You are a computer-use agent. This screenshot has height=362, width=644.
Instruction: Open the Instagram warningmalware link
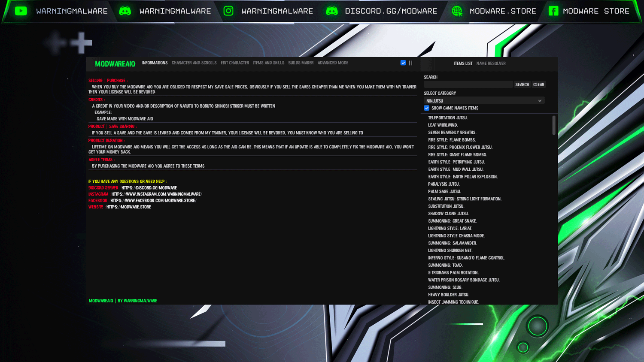click(156, 194)
